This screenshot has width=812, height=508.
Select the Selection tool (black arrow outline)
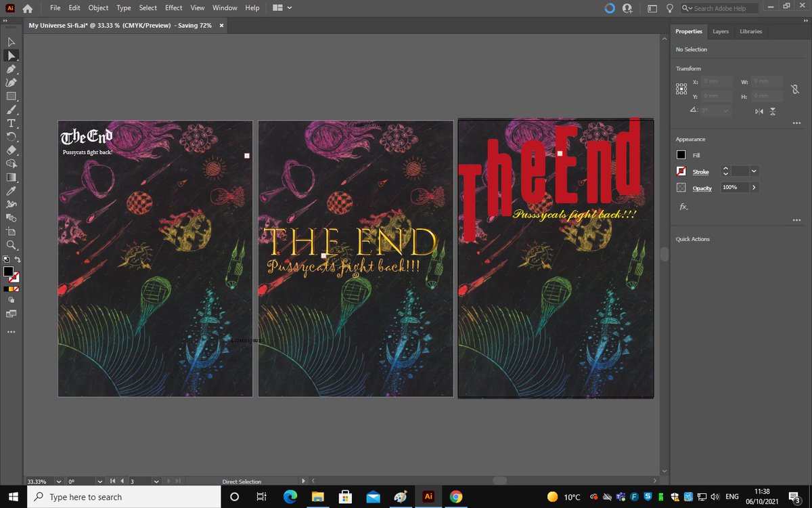point(12,42)
